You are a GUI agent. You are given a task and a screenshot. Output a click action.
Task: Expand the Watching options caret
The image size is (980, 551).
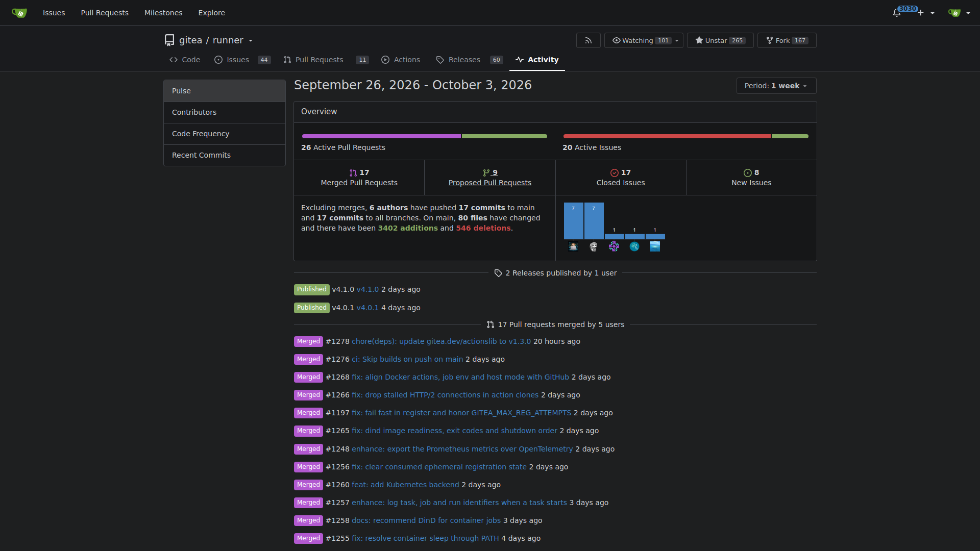click(x=677, y=40)
